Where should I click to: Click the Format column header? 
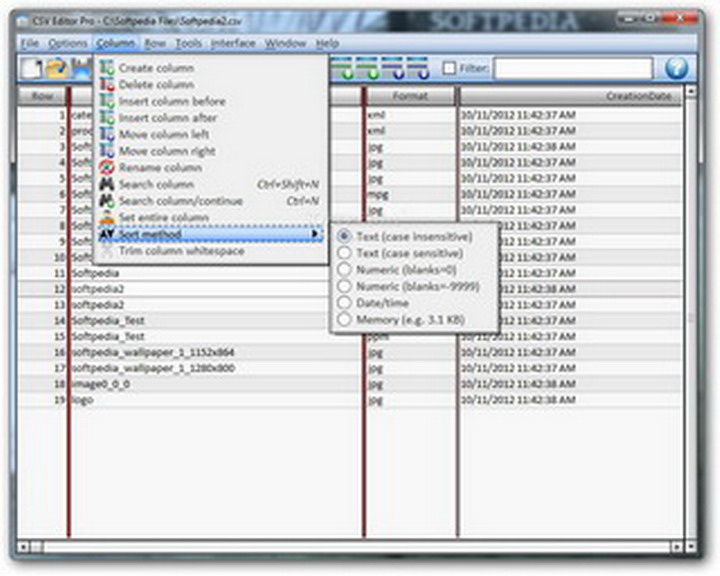point(410,96)
